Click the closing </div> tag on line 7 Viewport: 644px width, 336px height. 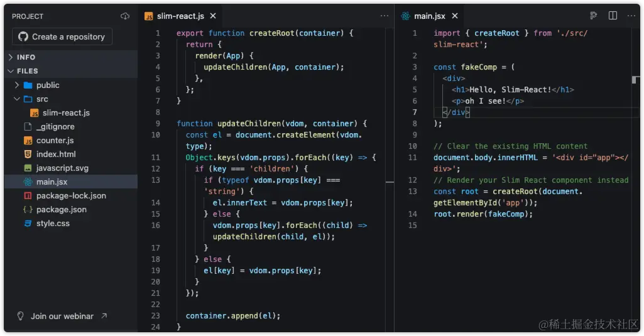point(456,112)
